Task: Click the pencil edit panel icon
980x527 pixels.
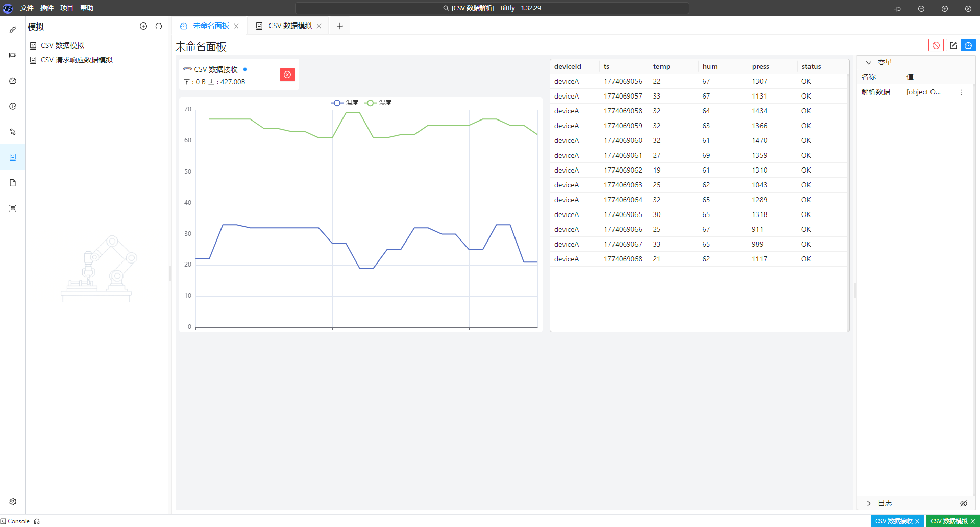Action: 953,45
